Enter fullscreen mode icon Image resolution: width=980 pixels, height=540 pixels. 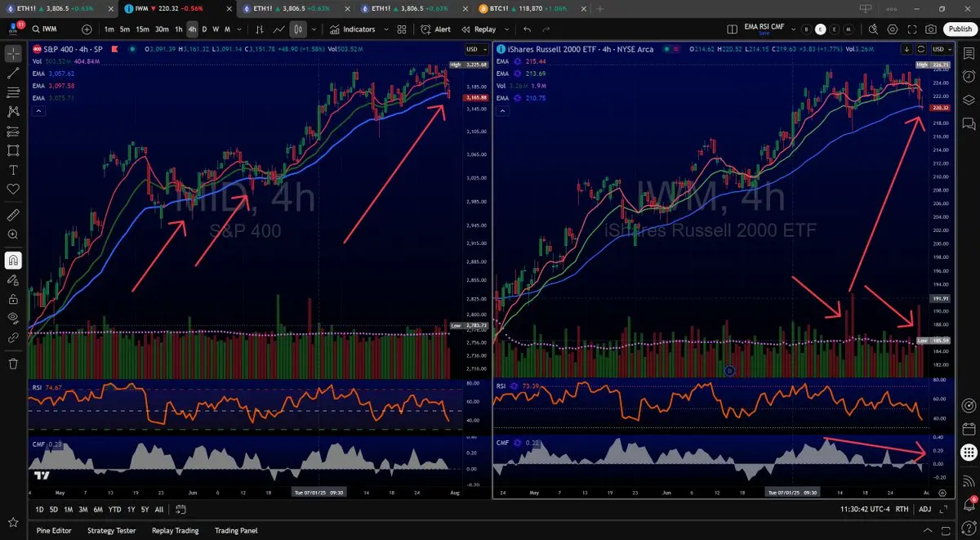[x=913, y=29]
